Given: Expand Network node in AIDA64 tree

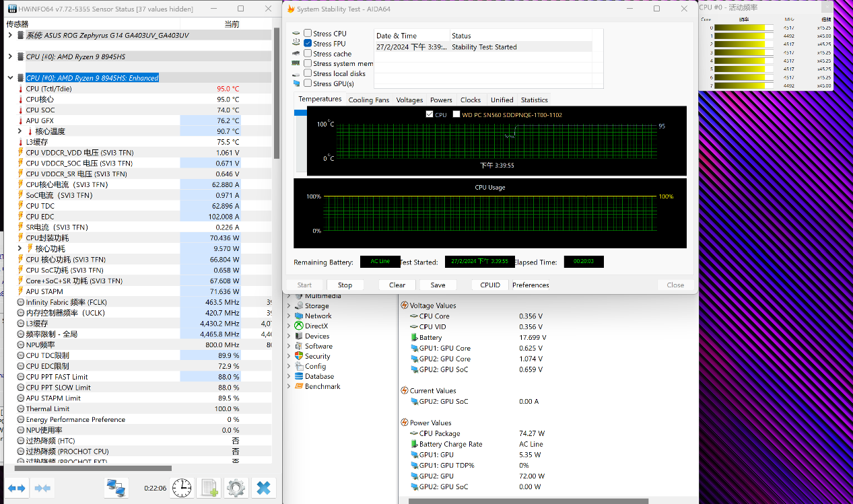Looking at the screenshot, I should point(289,316).
